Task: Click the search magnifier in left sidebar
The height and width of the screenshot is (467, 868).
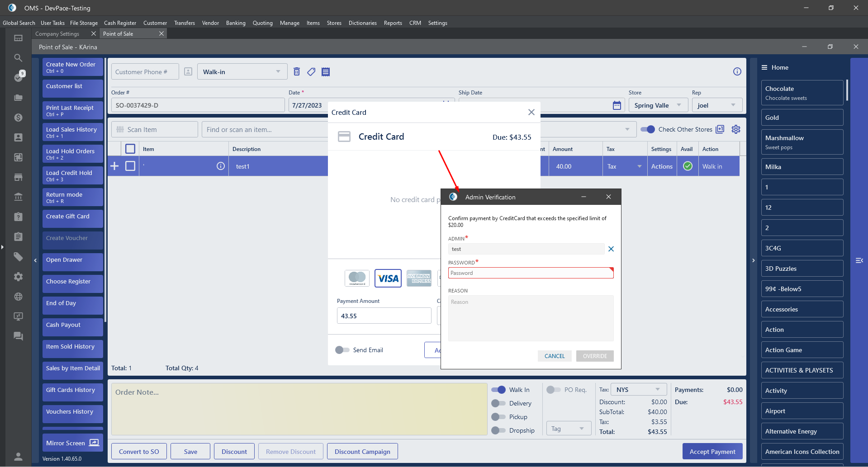Action: click(18, 58)
